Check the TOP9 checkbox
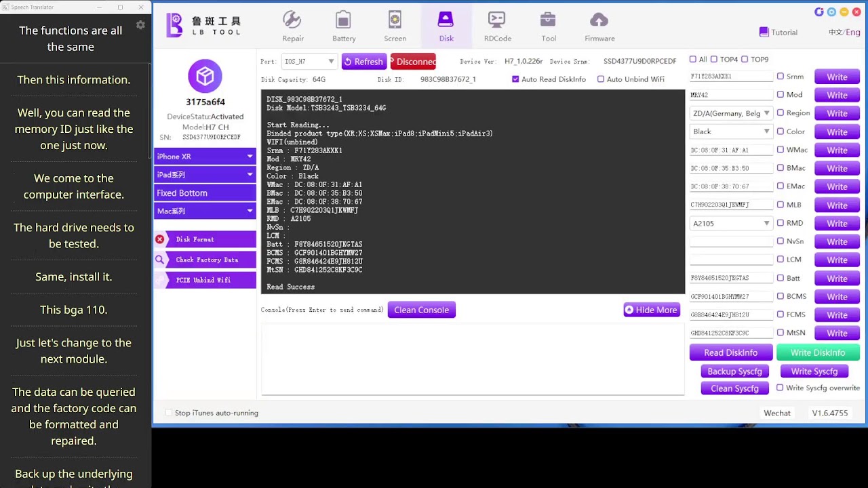Image resolution: width=868 pixels, height=488 pixels. tap(745, 59)
